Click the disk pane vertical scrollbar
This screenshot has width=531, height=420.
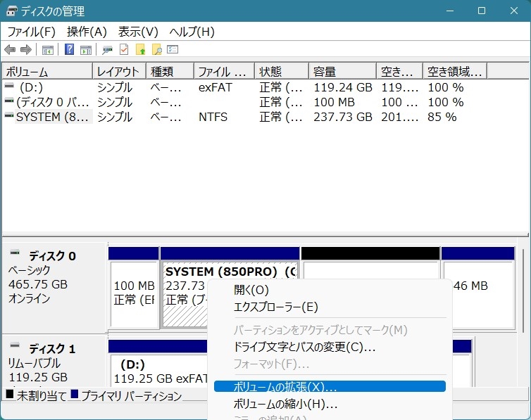coord(523,291)
